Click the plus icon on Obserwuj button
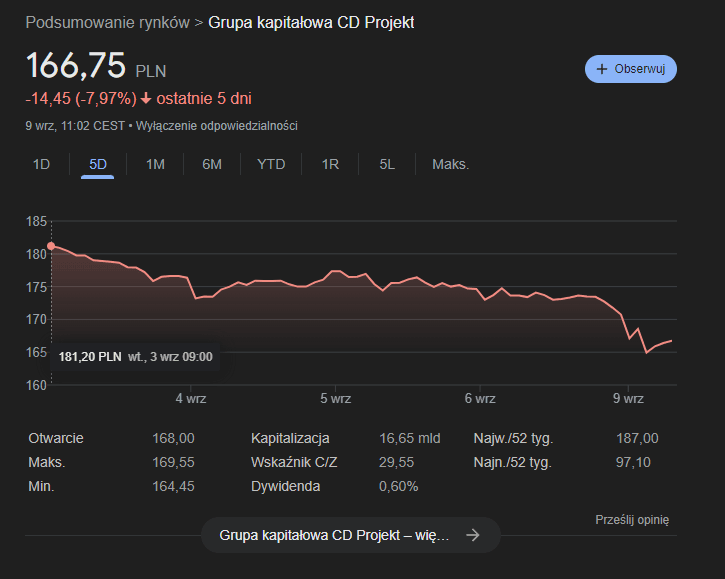 602,69
